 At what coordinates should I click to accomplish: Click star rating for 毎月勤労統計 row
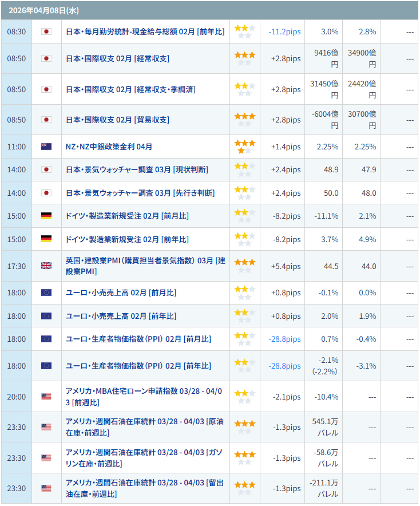point(245,31)
